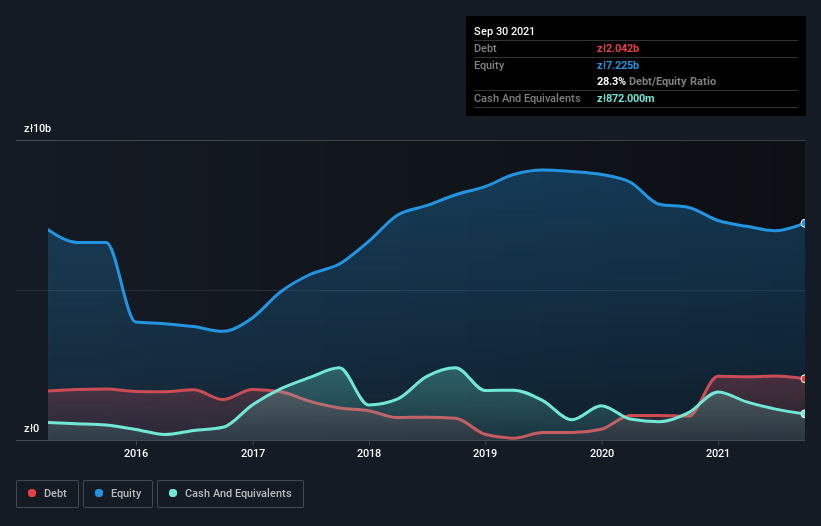
Task: Click the 2019 x-axis label
Action: click(x=485, y=453)
